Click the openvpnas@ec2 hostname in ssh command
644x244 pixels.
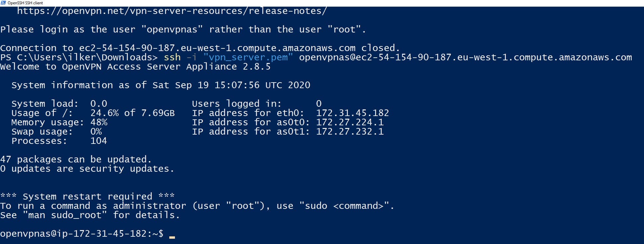465,57
